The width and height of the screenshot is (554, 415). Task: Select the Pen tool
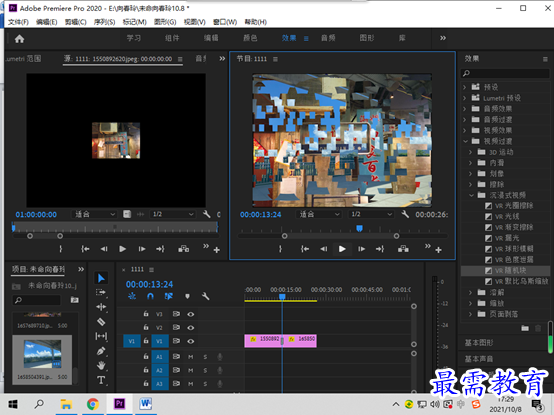click(x=101, y=351)
